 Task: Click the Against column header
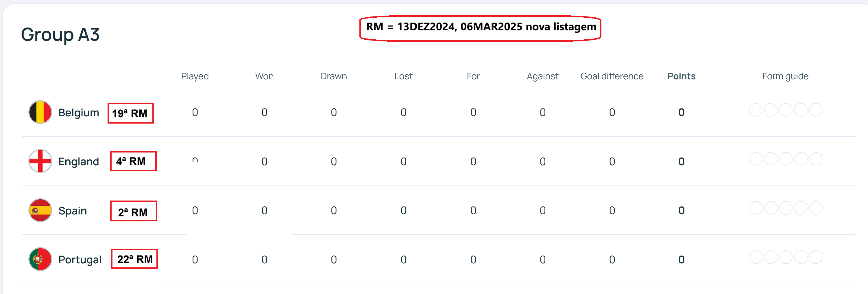coord(542,76)
